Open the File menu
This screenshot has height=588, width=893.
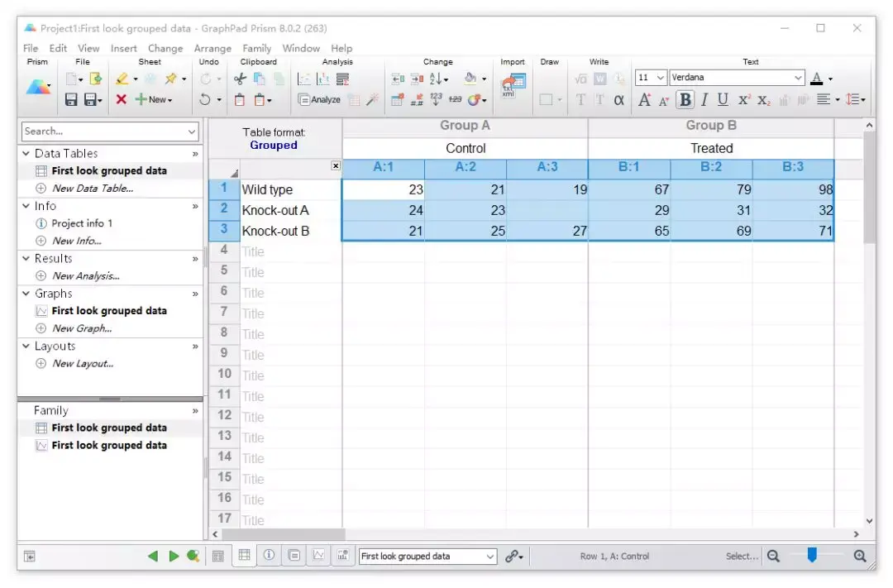[31, 49]
